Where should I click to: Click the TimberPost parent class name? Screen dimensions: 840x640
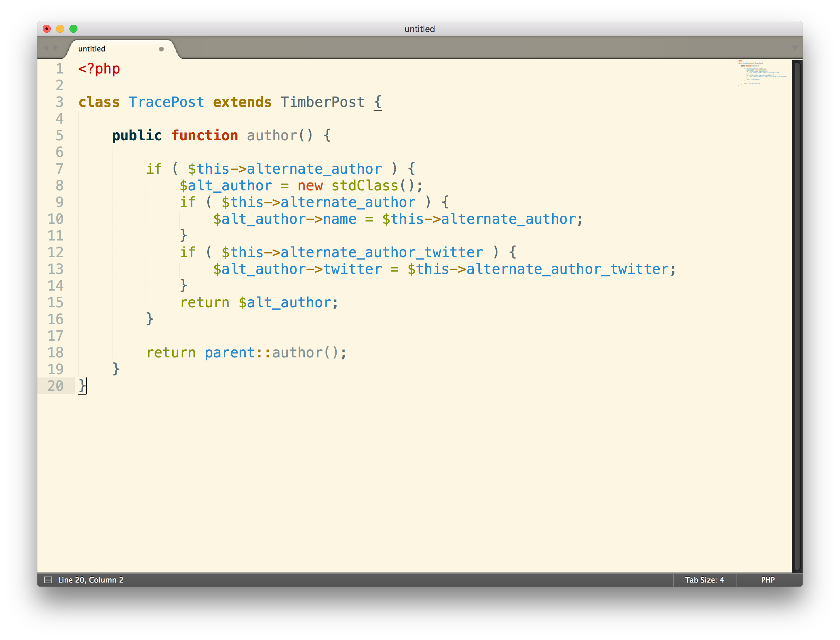323,102
